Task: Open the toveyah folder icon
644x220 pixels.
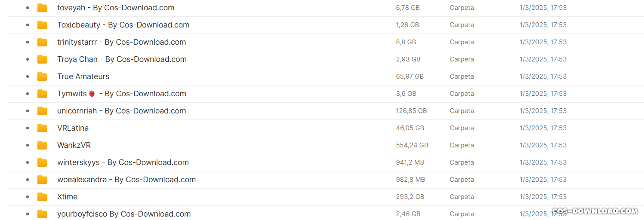Action: tap(42, 8)
